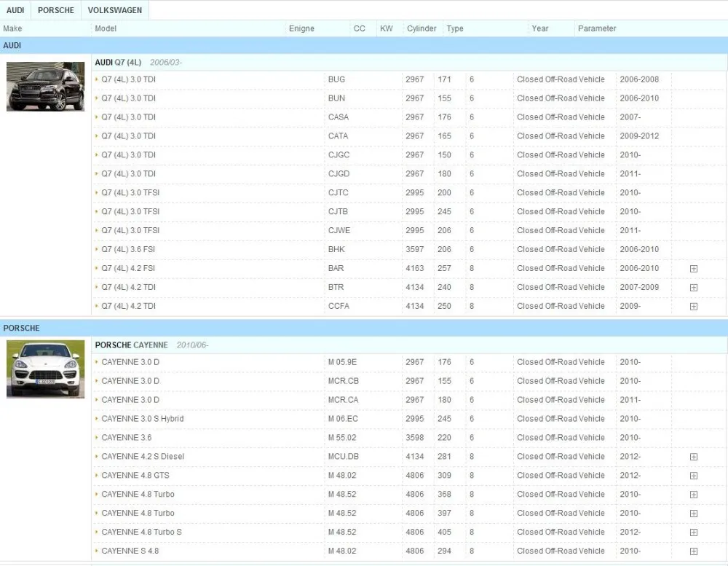Open CAYENNE 3.0 D with MCR.CB engine

[x=130, y=381]
